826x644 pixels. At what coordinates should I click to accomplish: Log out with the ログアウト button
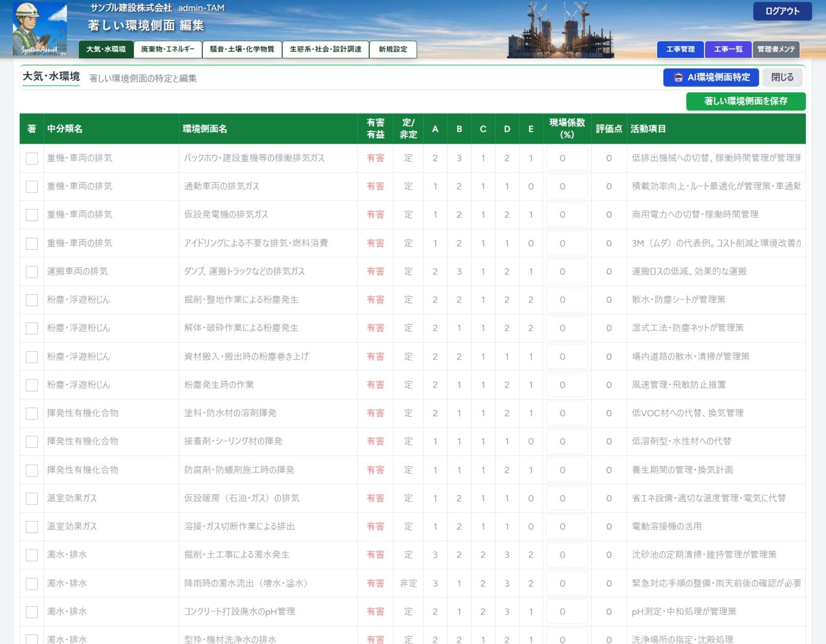(782, 11)
